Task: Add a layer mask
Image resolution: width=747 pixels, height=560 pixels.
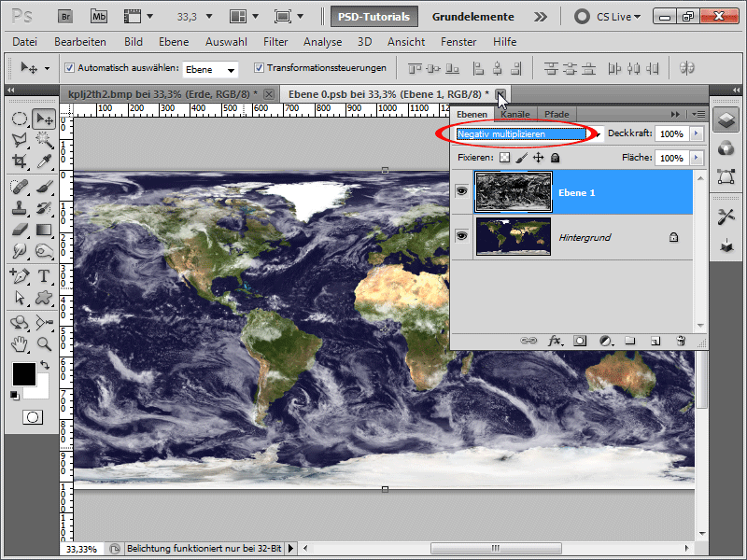Action: [580, 341]
